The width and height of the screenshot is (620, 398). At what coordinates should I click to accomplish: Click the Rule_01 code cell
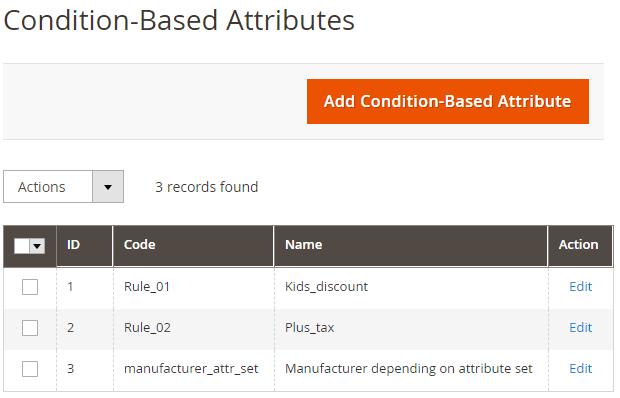tap(147, 287)
